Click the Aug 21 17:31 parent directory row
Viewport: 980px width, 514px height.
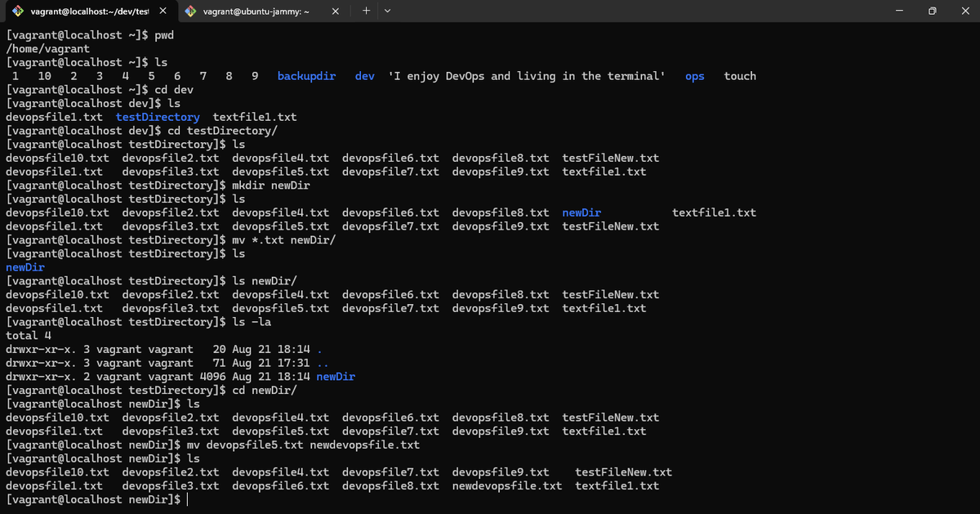(167, 363)
